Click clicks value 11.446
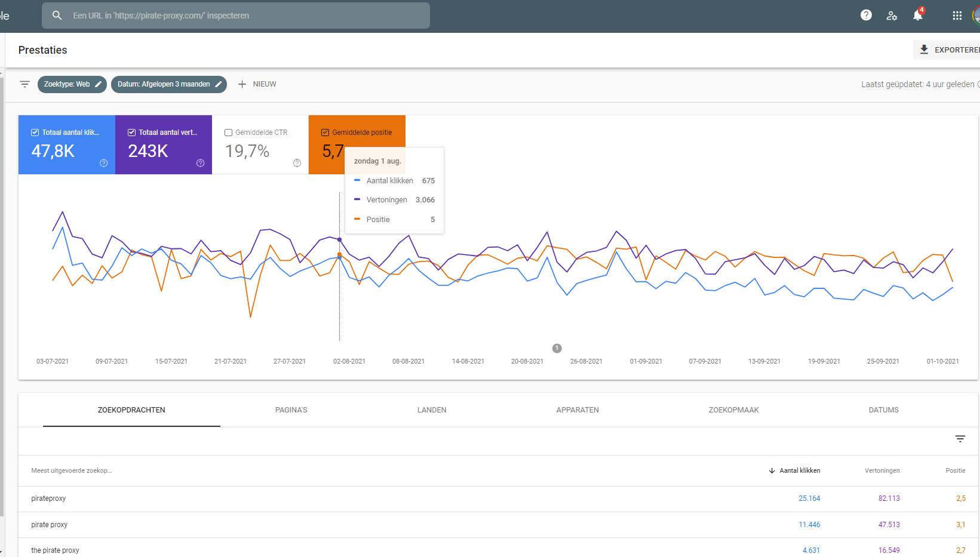Image resolution: width=980 pixels, height=557 pixels. click(x=809, y=525)
